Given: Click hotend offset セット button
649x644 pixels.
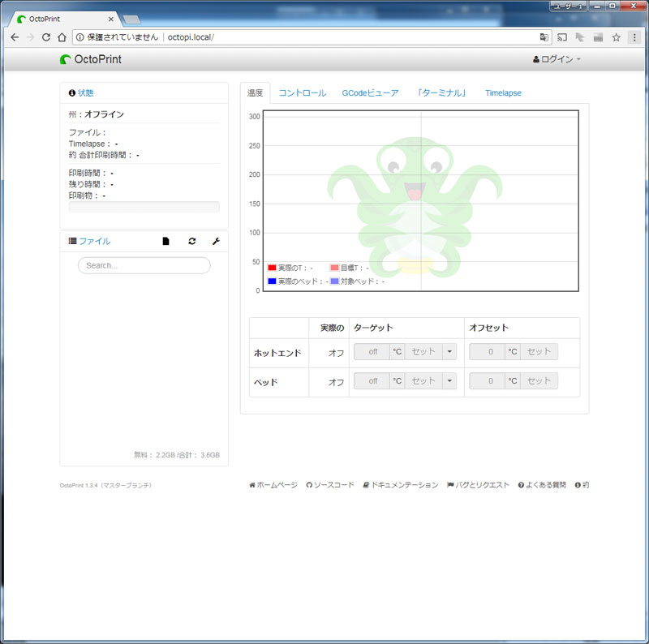Looking at the screenshot, I should click(539, 352).
